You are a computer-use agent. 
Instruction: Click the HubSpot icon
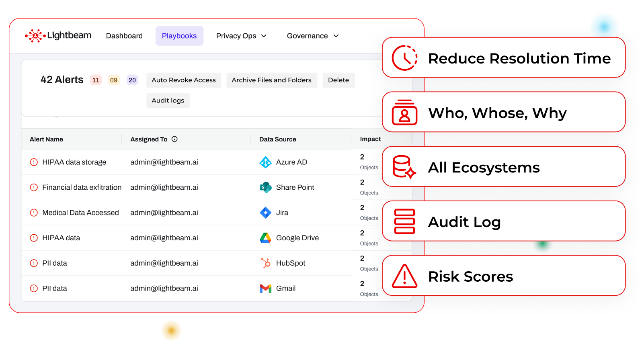(x=265, y=263)
